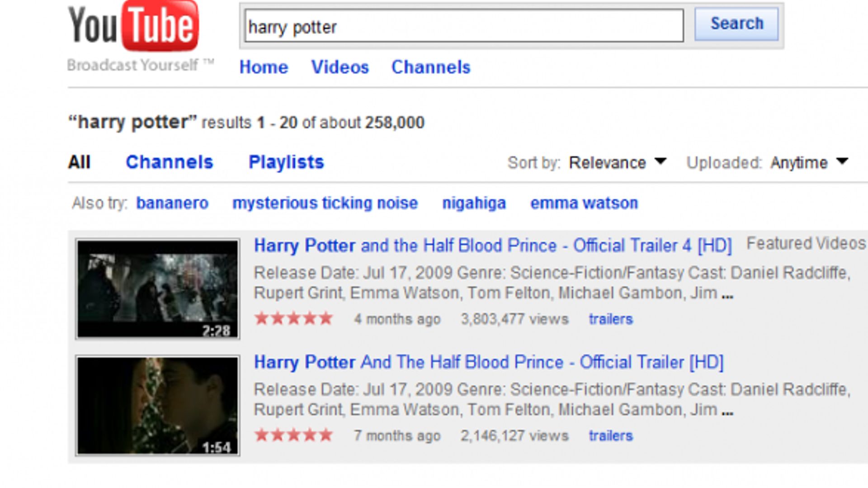This screenshot has height=488, width=868.
Task: Expand the Sort by Relevance dropdown
Action: [617, 162]
